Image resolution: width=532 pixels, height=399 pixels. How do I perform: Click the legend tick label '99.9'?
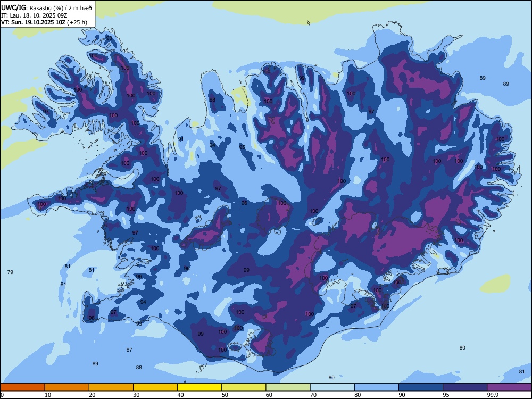(x=492, y=395)
